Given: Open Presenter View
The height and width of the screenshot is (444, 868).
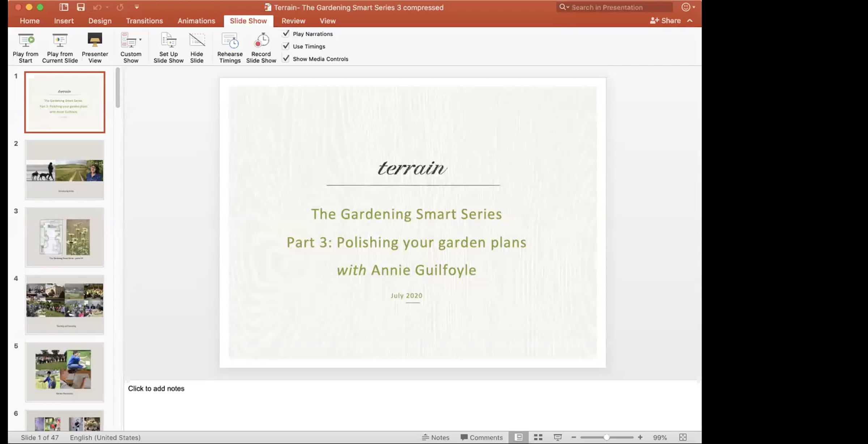Looking at the screenshot, I should point(95,41).
